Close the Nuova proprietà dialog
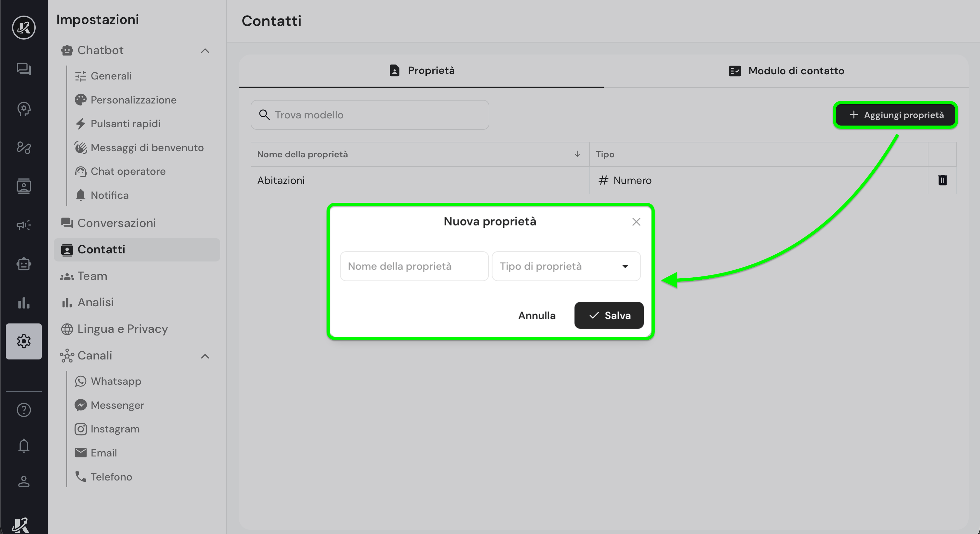980x534 pixels. tap(636, 222)
